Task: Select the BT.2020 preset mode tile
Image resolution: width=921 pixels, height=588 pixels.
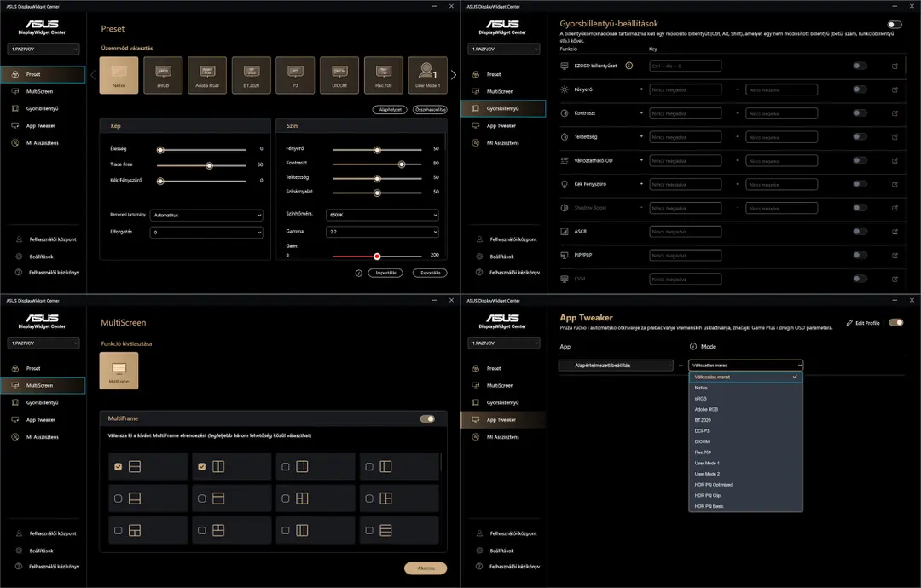Action: coord(252,75)
